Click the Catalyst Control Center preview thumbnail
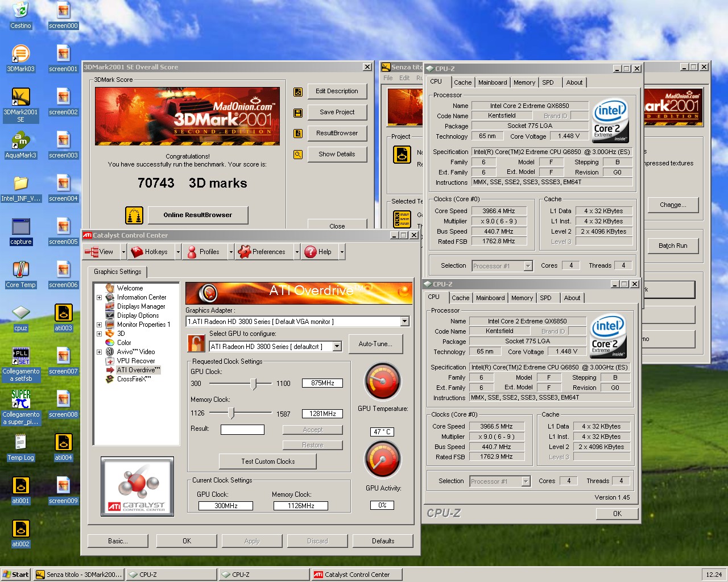 tap(137, 487)
